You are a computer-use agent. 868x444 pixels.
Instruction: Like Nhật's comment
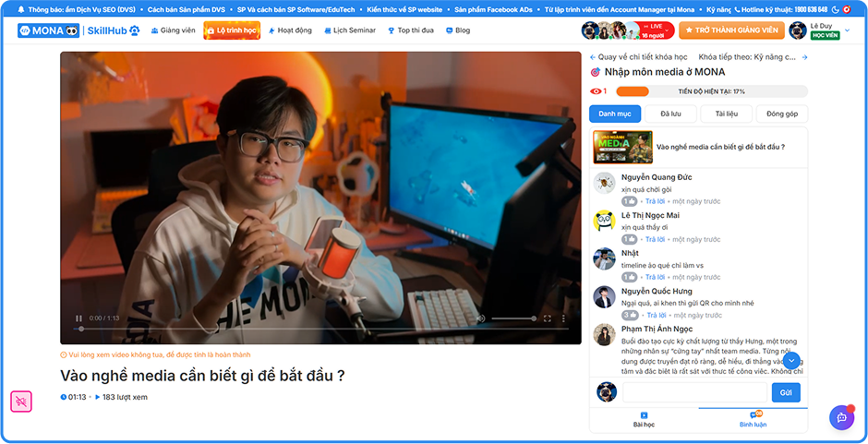tap(630, 277)
